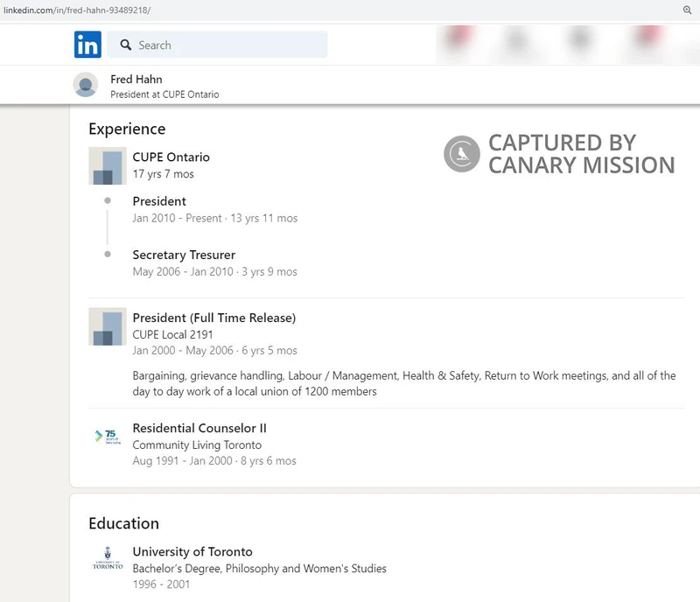The width and height of the screenshot is (700, 602).
Task: Click the Bargaining, grievance handling description
Action: click(x=404, y=383)
